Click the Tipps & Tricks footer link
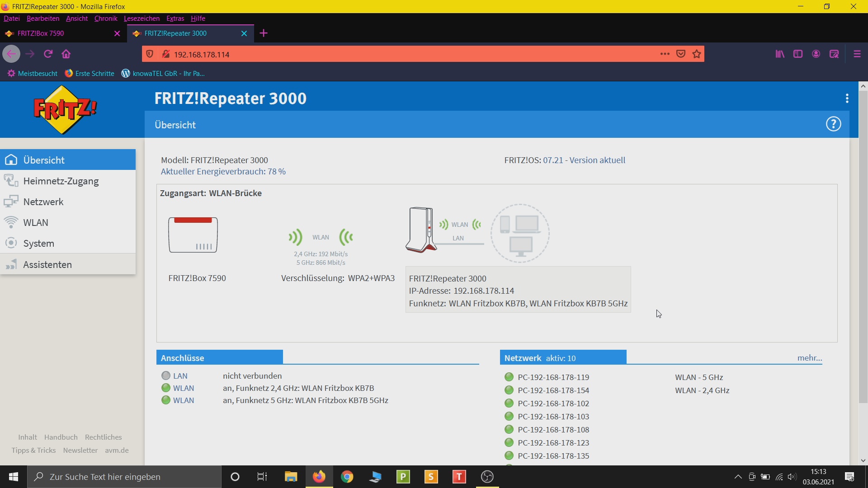868x488 pixels. 33,450
